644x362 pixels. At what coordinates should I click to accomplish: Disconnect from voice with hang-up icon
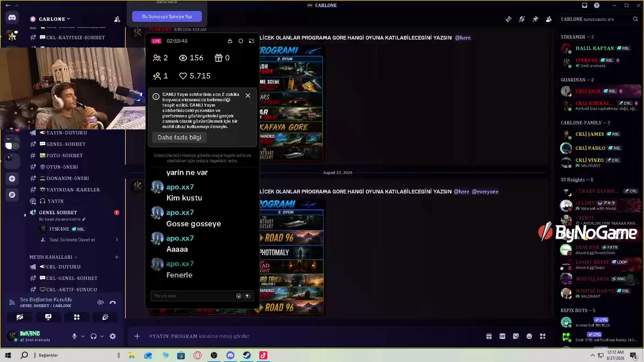click(x=113, y=302)
